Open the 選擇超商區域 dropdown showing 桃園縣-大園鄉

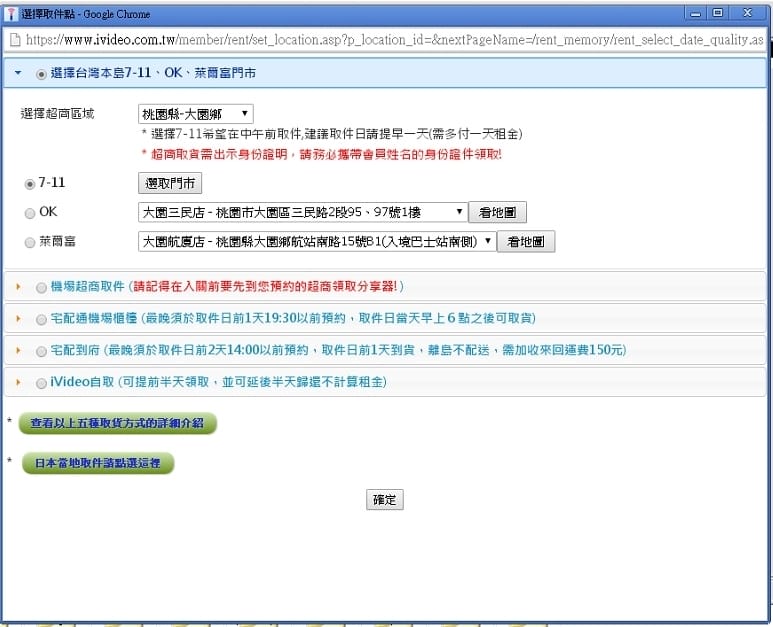(196, 114)
